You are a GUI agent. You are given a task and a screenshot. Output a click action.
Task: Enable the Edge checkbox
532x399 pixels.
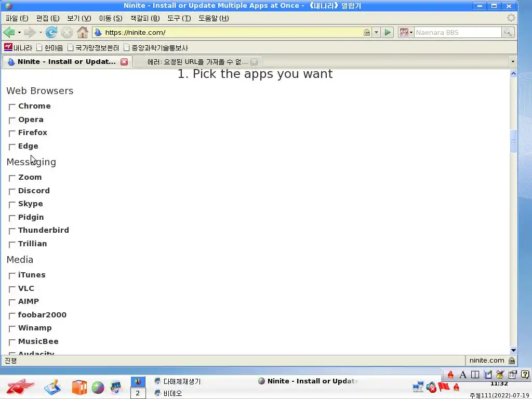click(12, 147)
